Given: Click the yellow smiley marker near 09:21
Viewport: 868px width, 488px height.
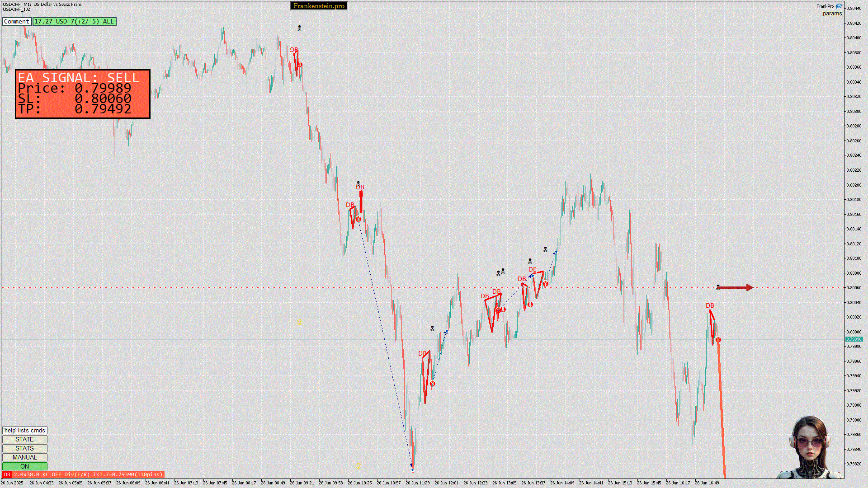Looking at the screenshot, I should (x=299, y=323).
